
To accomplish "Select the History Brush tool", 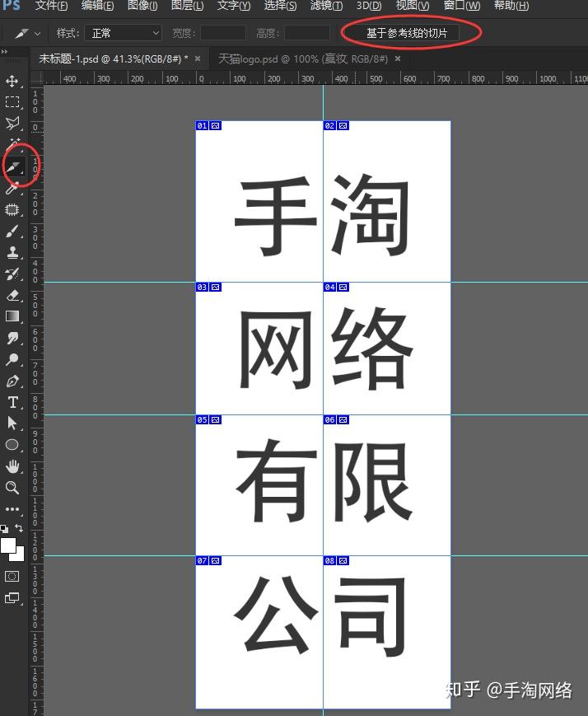I will pyautogui.click(x=12, y=274).
